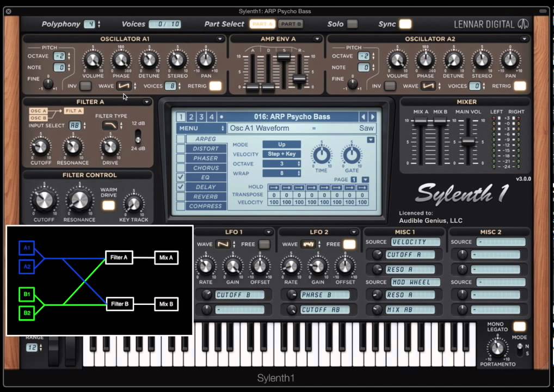
Task: Open the Filter A dropdown arrow
Action: coord(146,102)
